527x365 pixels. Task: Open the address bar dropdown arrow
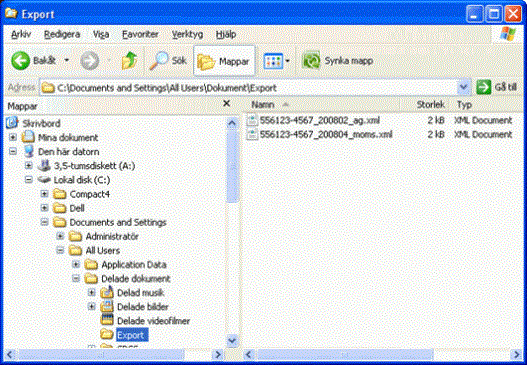point(463,87)
